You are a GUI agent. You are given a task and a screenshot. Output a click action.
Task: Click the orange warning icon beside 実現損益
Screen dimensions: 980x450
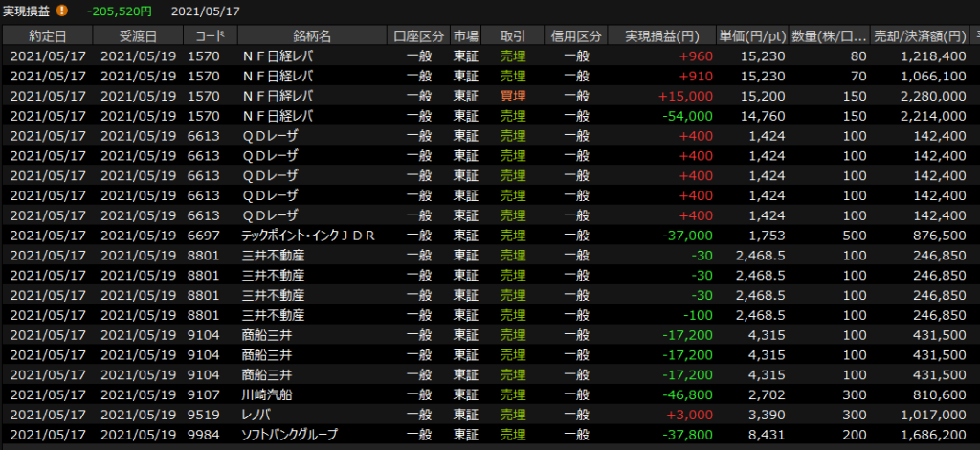click(x=62, y=11)
